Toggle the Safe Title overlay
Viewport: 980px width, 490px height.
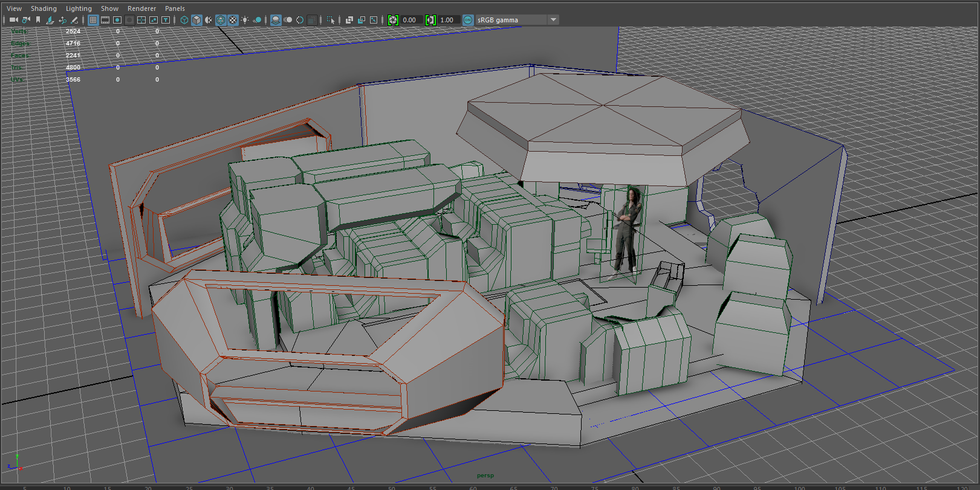(166, 20)
